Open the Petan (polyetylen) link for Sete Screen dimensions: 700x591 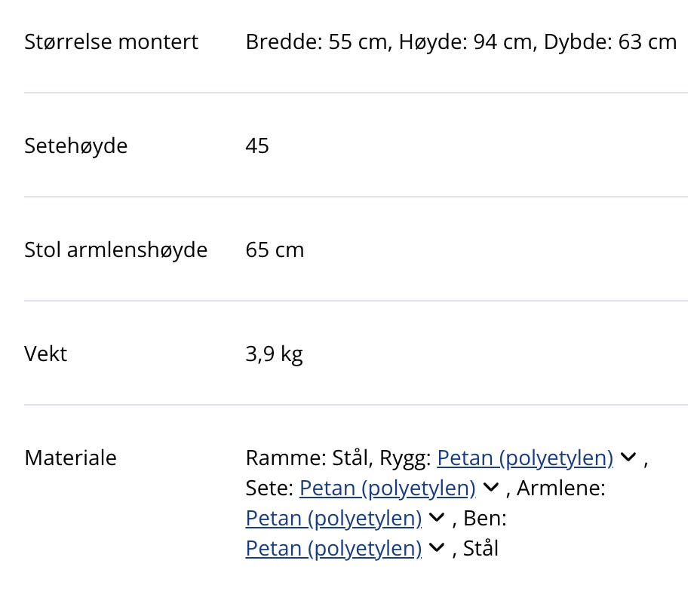pyautogui.click(x=386, y=488)
